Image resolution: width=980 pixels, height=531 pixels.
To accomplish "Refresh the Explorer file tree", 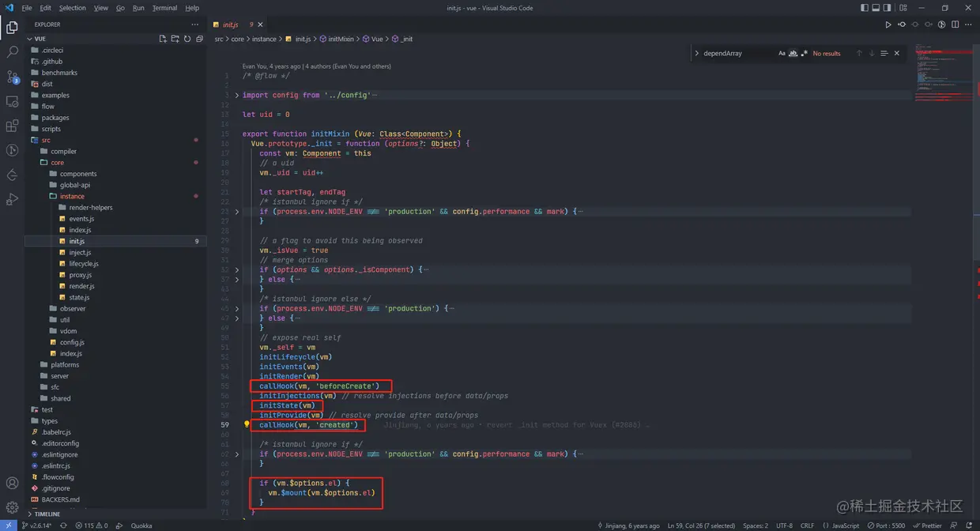I will tap(187, 39).
